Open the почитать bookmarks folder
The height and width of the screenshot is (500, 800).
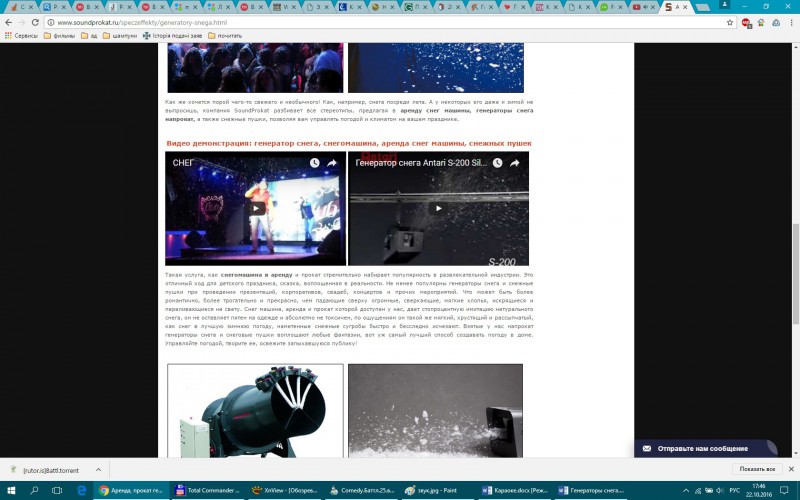pyautogui.click(x=225, y=36)
